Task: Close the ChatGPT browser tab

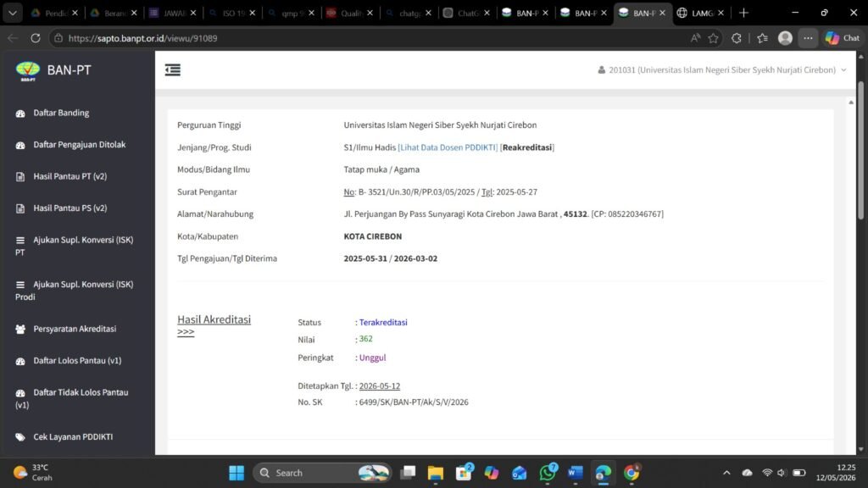Action: [x=487, y=13]
